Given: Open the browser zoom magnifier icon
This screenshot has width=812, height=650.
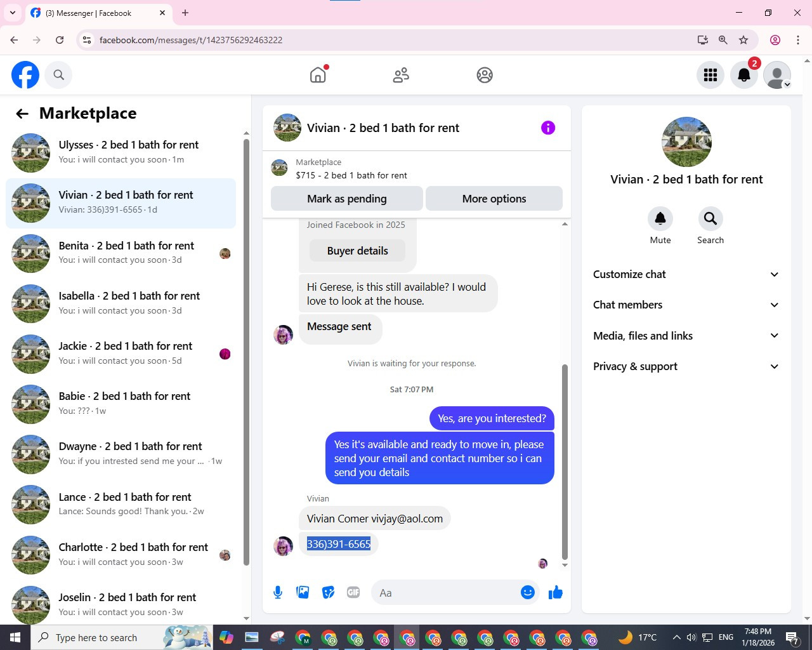Looking at the screenshot, I should tap(723, 40).
